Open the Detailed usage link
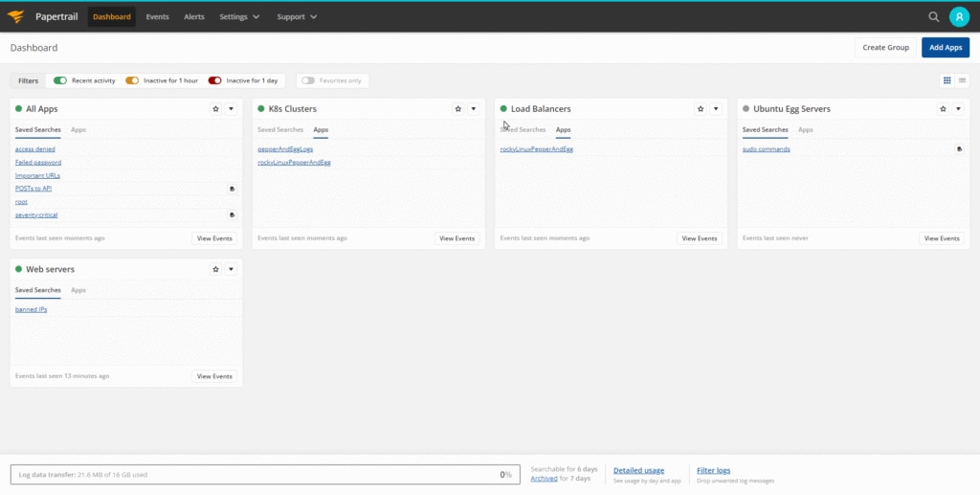The image size is (980, 495). [x=638, y=471]
